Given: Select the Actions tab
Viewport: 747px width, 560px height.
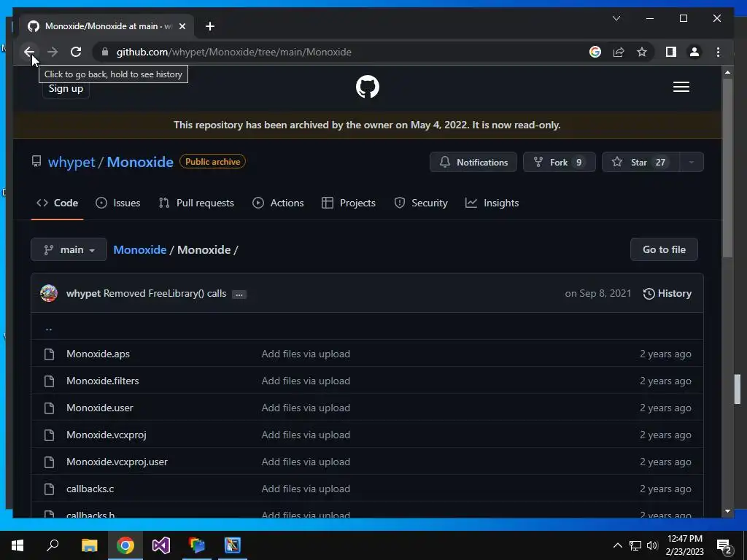Looking at the screenshot, I should pyautogui.click(x=278, y=203).
